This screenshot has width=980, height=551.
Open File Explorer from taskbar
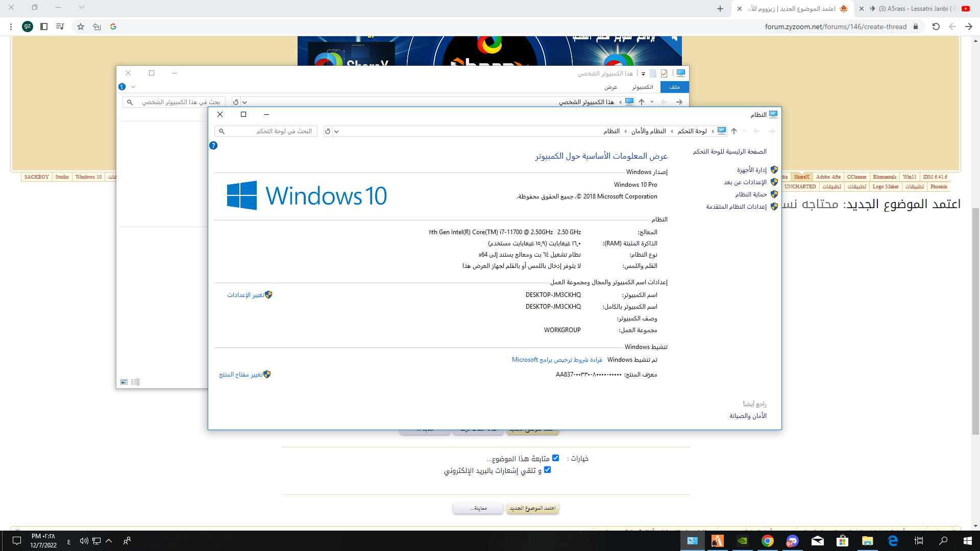click(867, 541)
